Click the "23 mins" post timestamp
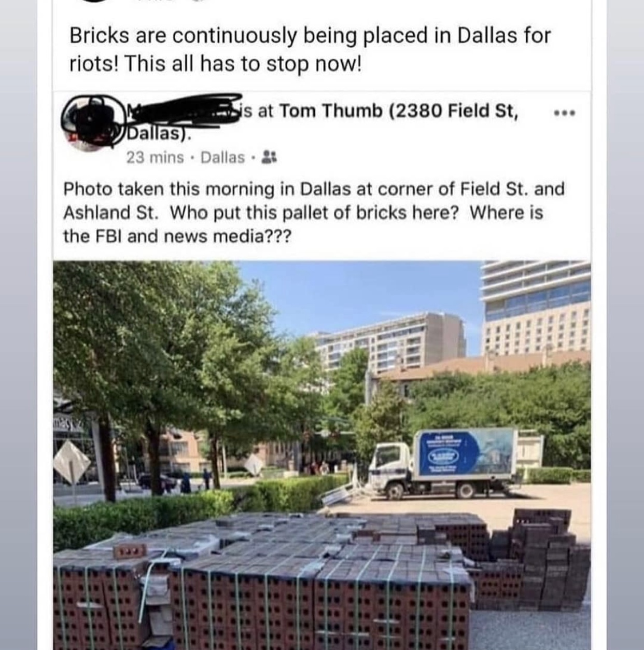 [x=155, y=157]
